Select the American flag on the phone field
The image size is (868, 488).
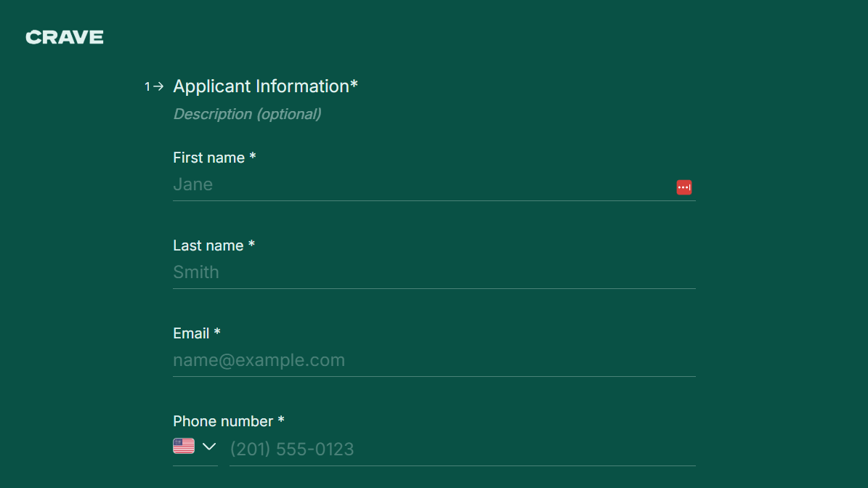(x=183, y=445)
